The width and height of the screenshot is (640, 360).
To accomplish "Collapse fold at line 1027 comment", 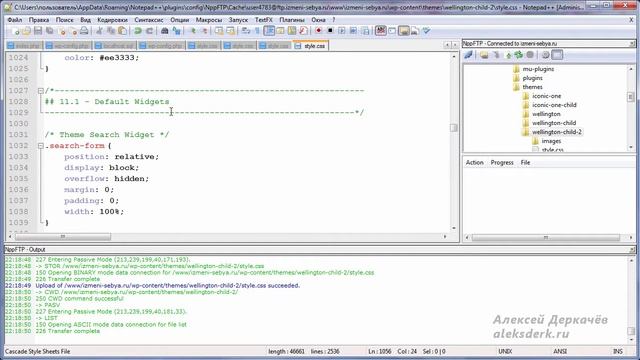I will click(40, 91).
